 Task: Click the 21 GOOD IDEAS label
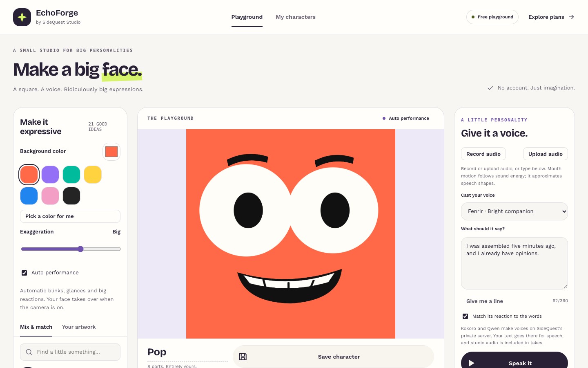pyautogui.click(x=98, y=127)
